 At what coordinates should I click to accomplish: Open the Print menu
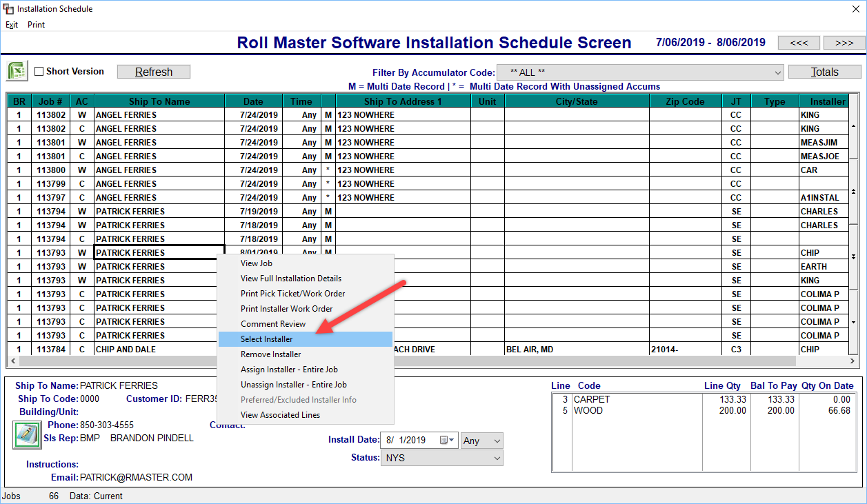tap(36, 24)
